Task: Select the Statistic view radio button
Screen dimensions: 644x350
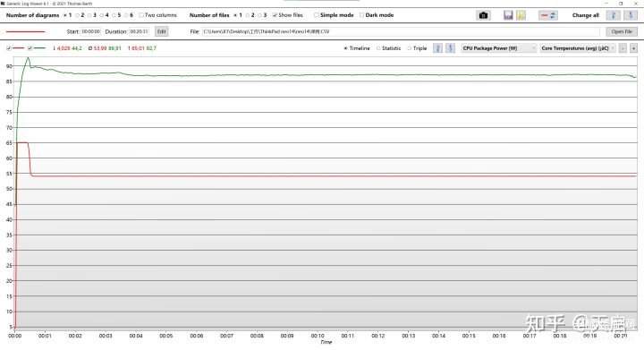Action: 378,48
